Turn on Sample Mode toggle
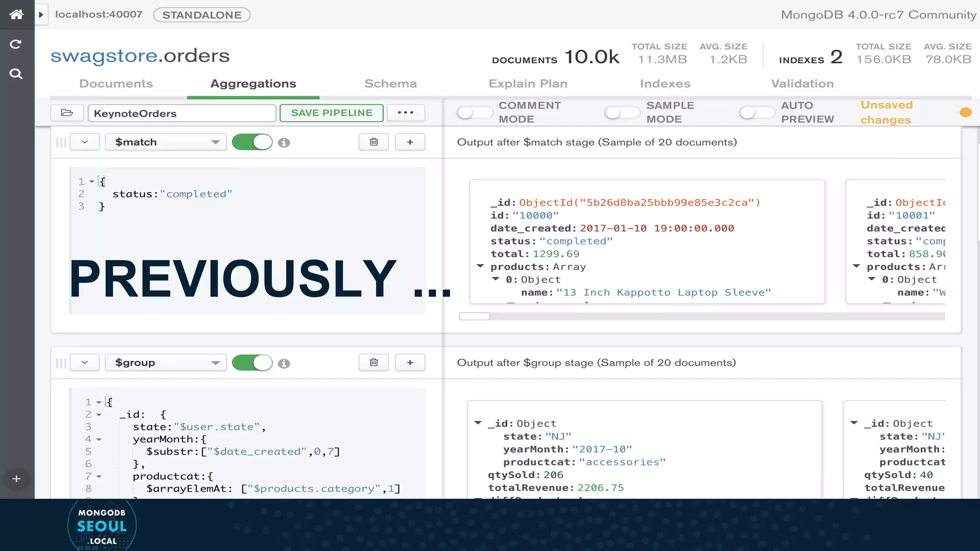The width and height of the screenshot is (980, 551). tap(622, 112)
